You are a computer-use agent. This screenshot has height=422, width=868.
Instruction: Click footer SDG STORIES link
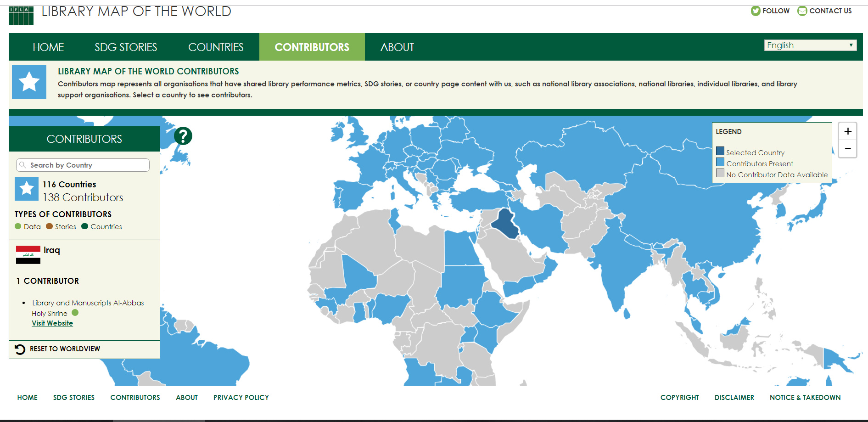[x=74, y=398]
